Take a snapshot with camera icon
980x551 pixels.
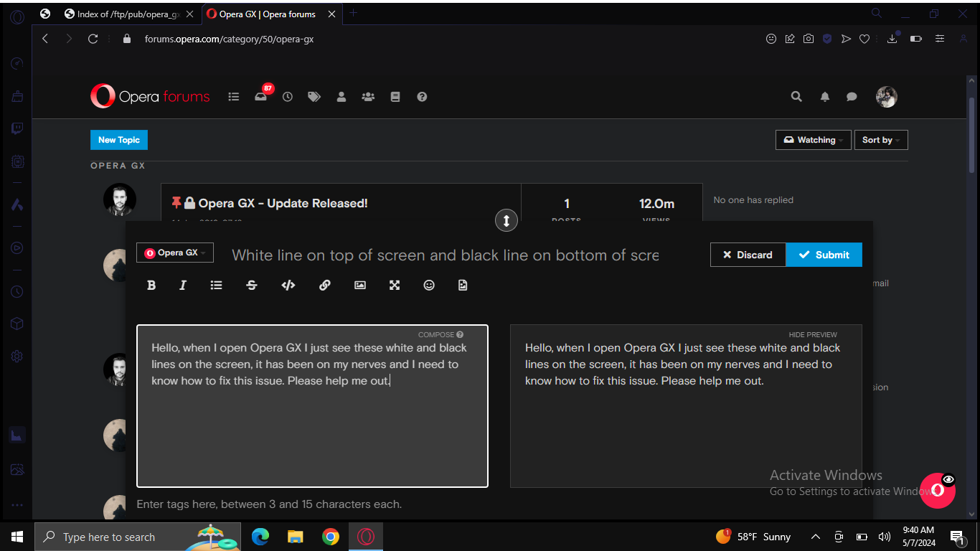pos(809,39)
